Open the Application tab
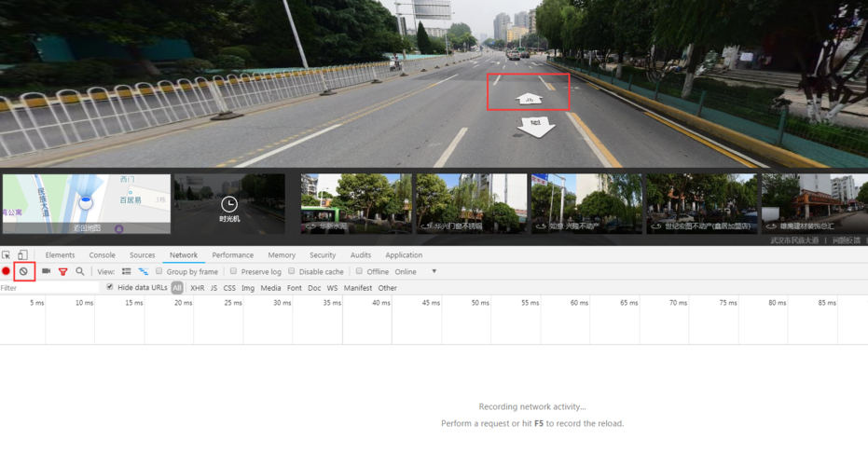Viewport: 868px width, 466px height. [x=404, y=255]
